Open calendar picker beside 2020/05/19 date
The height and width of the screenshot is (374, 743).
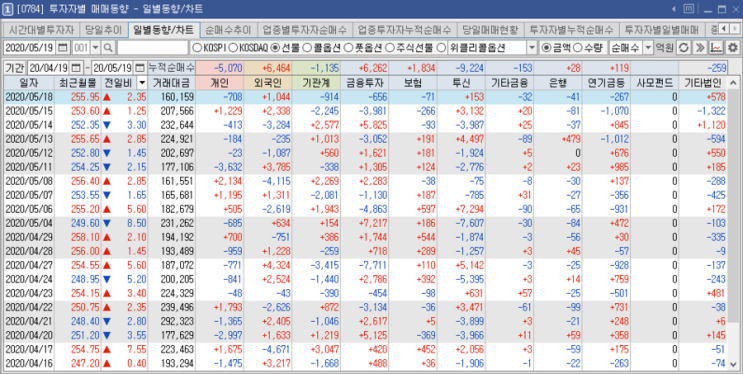click(63, 47)
